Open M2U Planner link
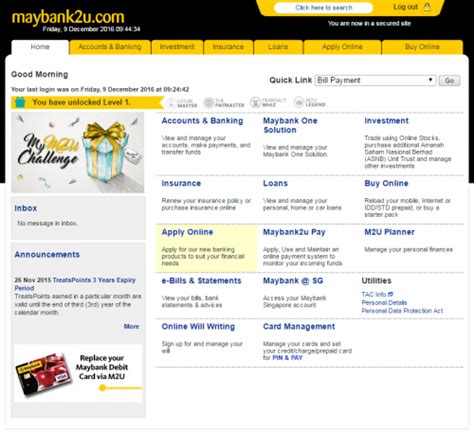The height and width of the screenshot is (433, 474). click(389, 232)
